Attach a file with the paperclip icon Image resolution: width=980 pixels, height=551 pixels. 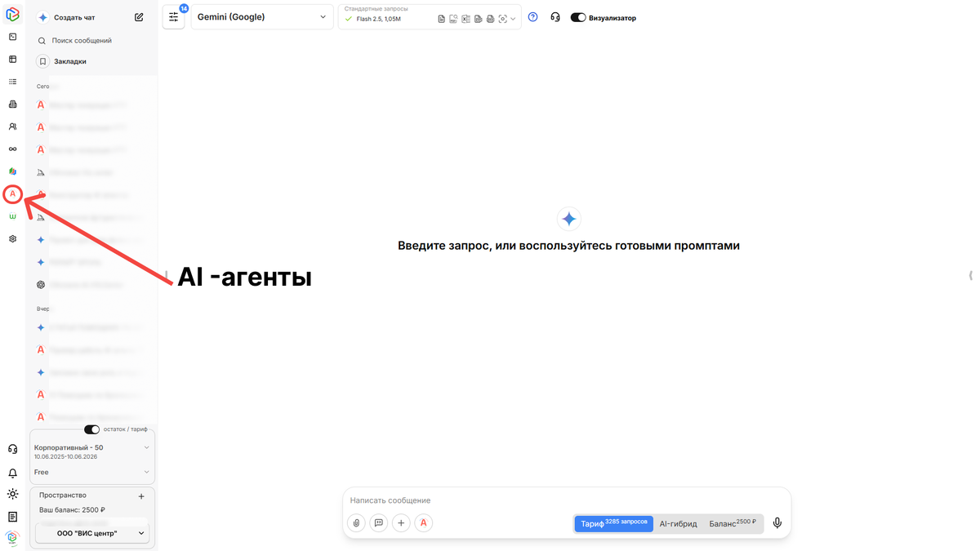point(356,523)
